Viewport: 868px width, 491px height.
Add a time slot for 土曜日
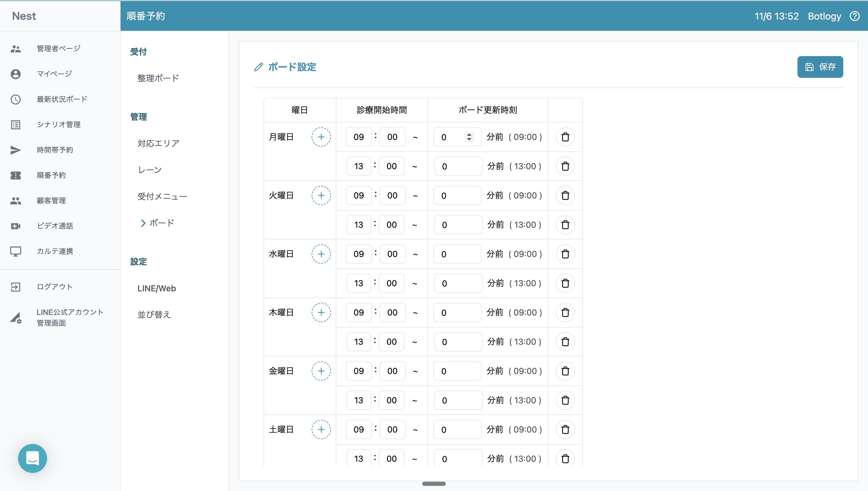tap(321, 429)
